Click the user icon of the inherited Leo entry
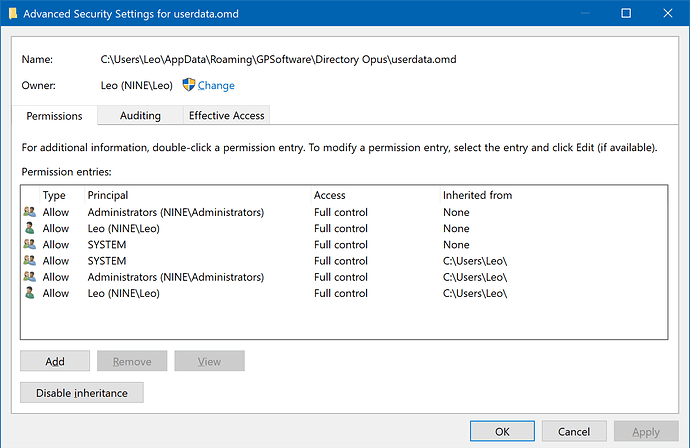690x448 pixels. (29, 293)
